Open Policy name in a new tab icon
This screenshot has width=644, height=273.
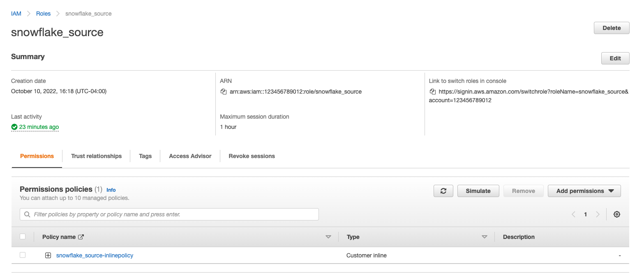click(81, 236)
